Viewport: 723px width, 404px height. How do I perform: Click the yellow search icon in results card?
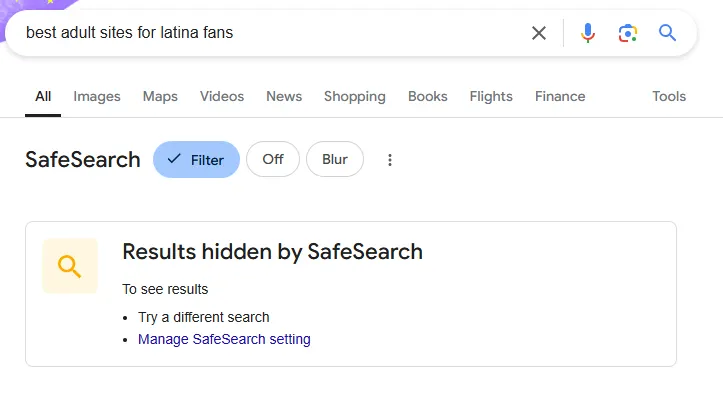tap(70, 266)
